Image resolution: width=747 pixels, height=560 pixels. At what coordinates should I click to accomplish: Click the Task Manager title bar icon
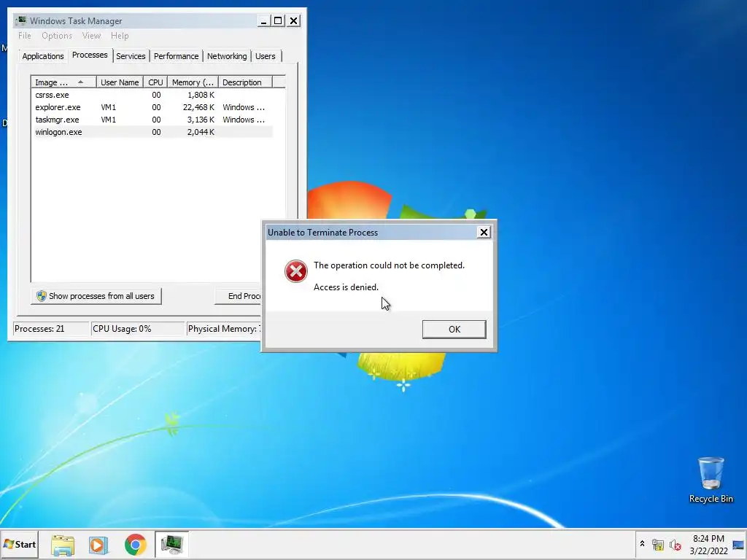coord(21,20)
